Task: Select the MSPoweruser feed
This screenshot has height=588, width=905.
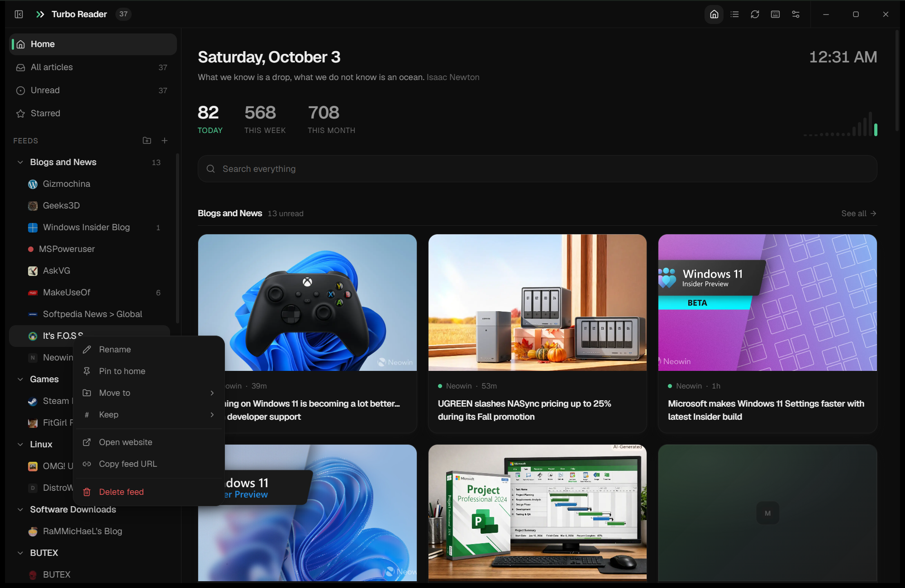Action: 90,249
